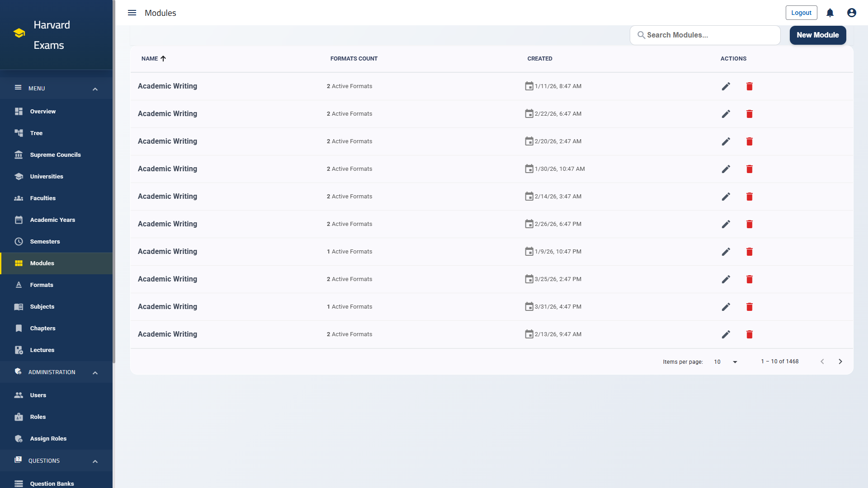The width and height of the screenshot is (868, 488).
Task: Open the user account profile icon
Action: 851,13
